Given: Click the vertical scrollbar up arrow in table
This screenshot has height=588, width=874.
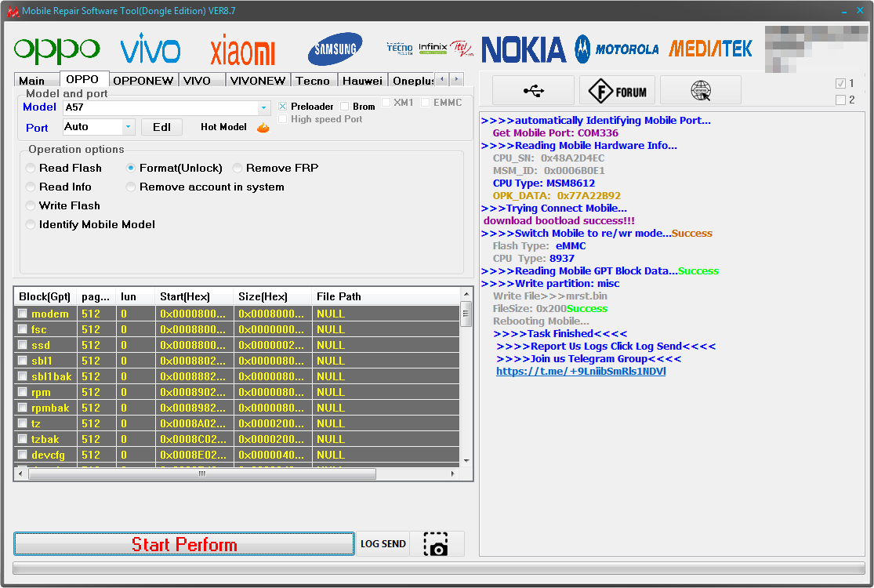Looking at the screenshot, I should pyautogui.click(x=466, y=294).
